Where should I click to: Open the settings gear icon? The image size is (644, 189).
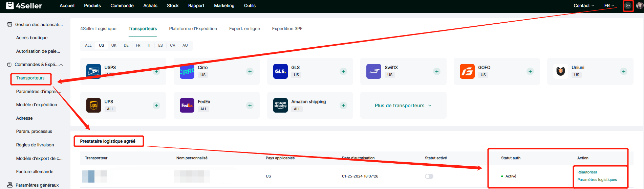pos(628,6)
